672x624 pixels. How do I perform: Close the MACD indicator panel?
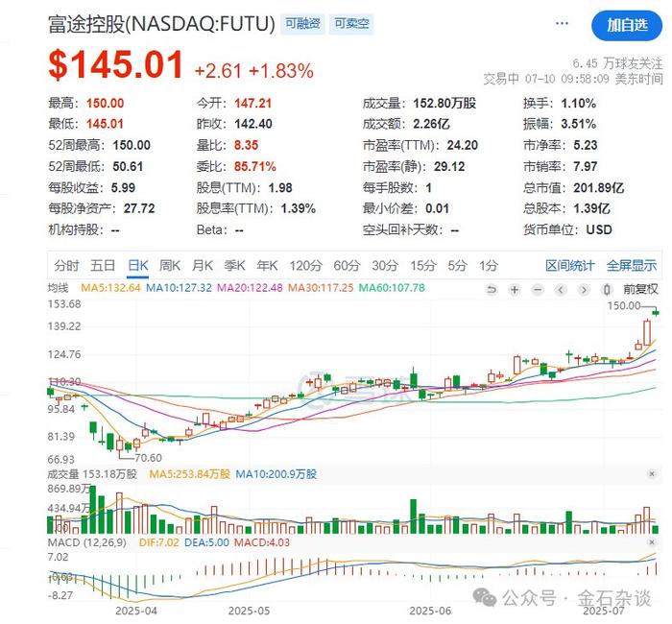point(652,542)
